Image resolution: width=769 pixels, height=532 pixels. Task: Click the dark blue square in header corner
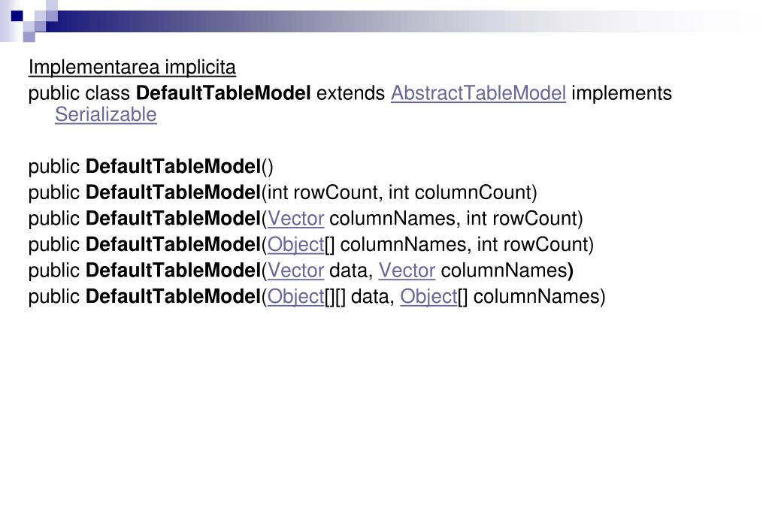(17, 17)
